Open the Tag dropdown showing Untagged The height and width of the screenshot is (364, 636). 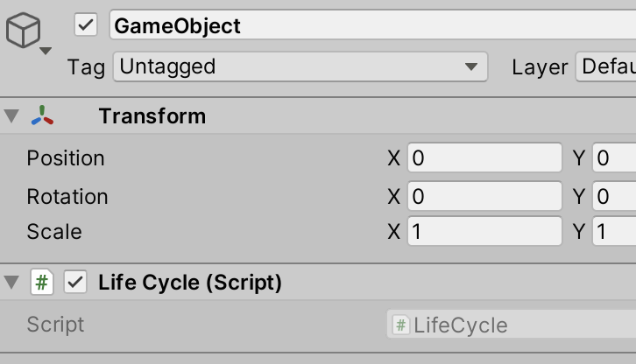click(300, 66)
